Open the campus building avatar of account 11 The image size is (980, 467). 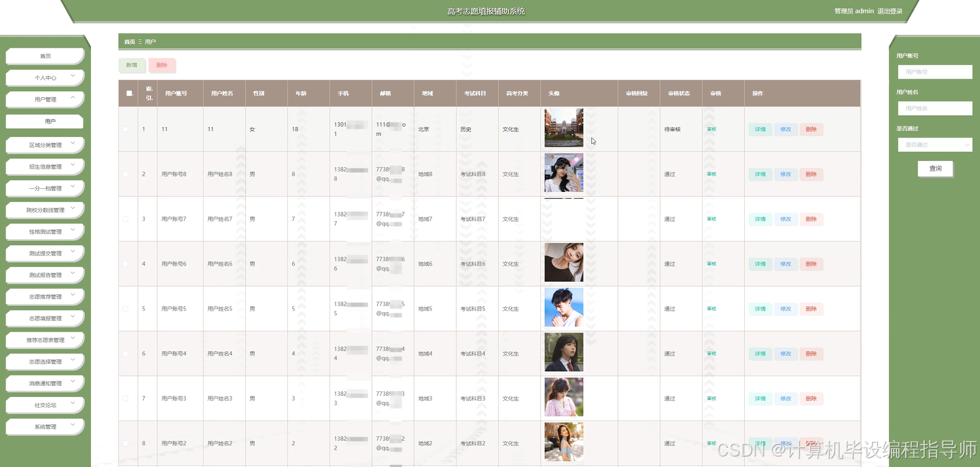coord(563,128)
